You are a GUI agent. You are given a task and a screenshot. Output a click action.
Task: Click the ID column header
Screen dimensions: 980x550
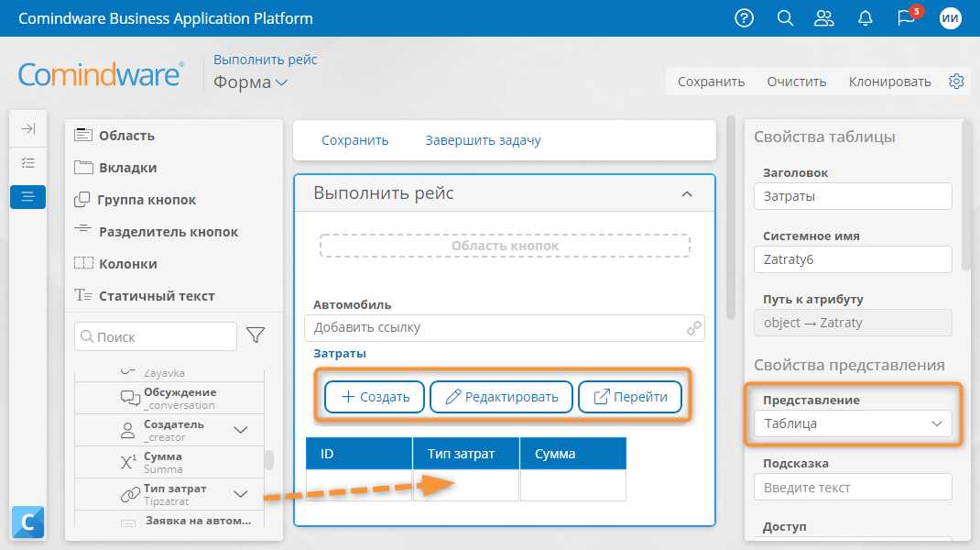click(359, 454)
